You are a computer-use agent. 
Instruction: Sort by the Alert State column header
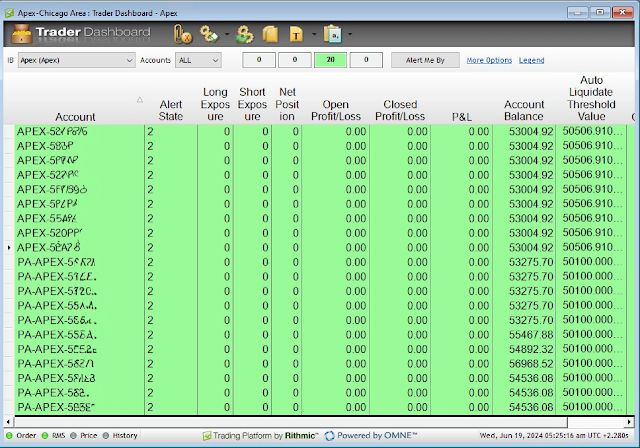point(171,111)
